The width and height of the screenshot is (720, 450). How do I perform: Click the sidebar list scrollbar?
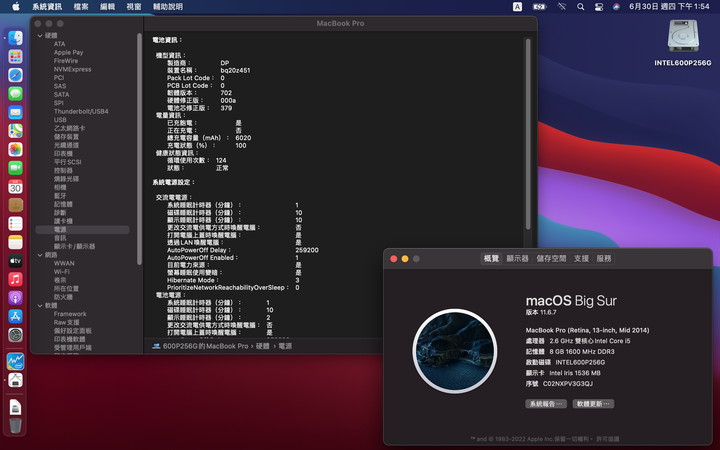tap(140, 149)
